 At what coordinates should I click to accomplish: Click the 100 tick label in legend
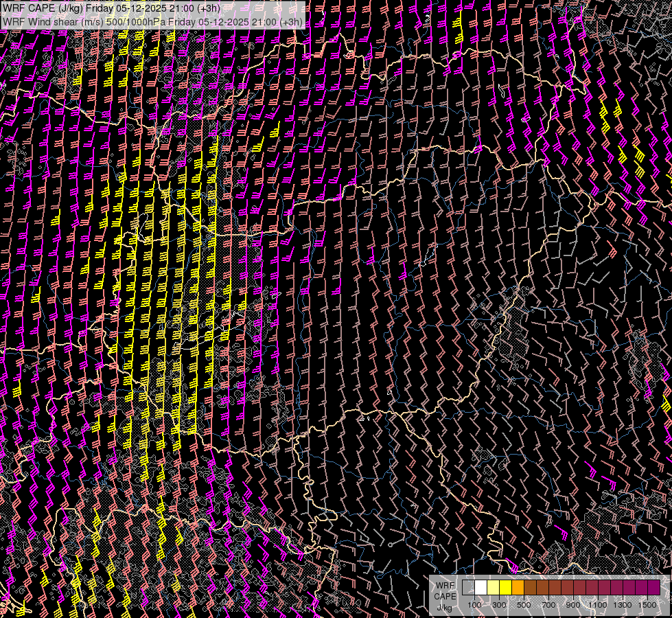475,604
